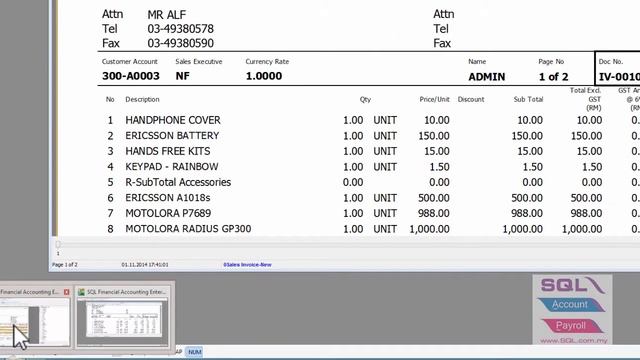Click the '0Sales Invoice-New' report link

click(x=247, y=265)
